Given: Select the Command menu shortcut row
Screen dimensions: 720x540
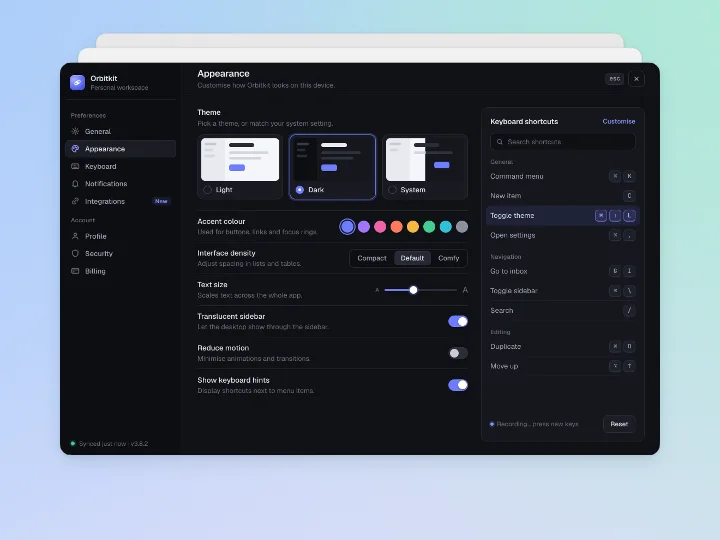Looking at the screenshot, I should pyautogui.click(x=563, y=176).
